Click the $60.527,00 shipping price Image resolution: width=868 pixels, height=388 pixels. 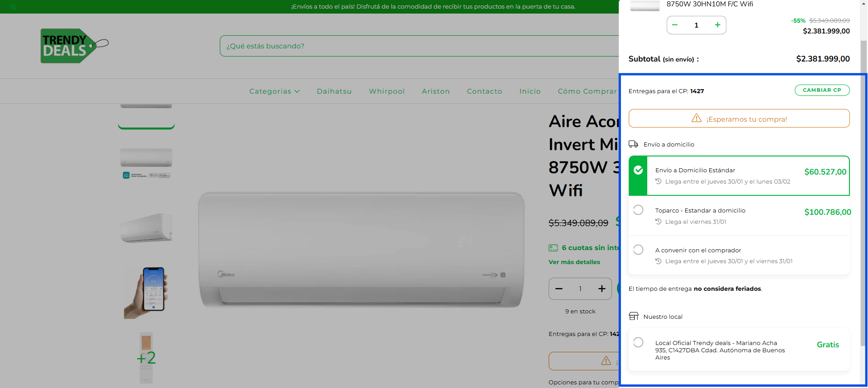tap(825, 172)
